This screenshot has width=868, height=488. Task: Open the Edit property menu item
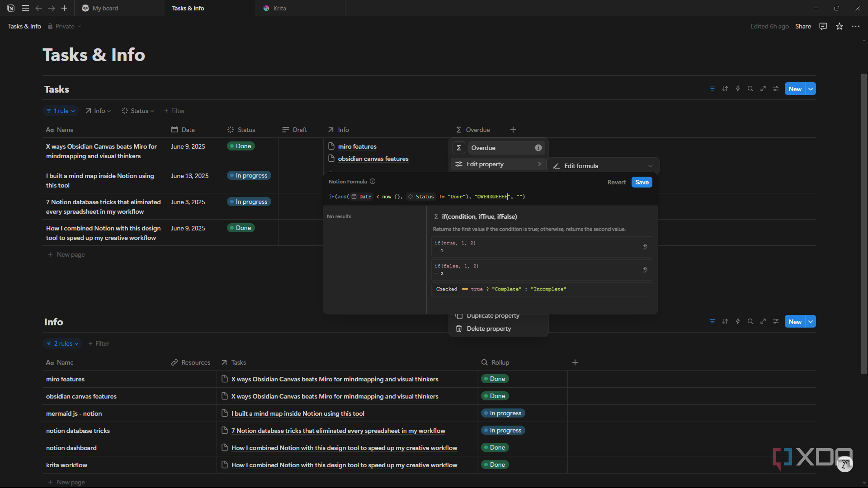[499, 164]
